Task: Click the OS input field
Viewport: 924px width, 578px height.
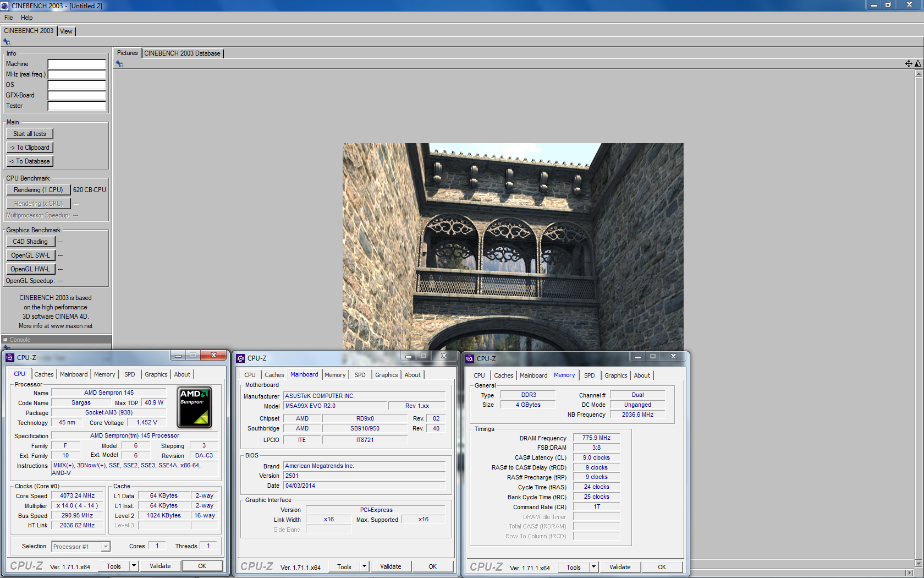Action: [77, 85]
